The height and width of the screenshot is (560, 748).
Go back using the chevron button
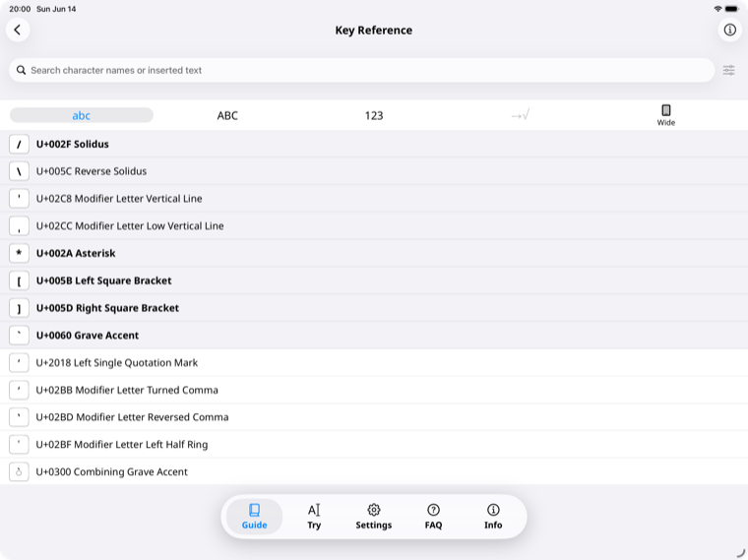pos(18,31)
